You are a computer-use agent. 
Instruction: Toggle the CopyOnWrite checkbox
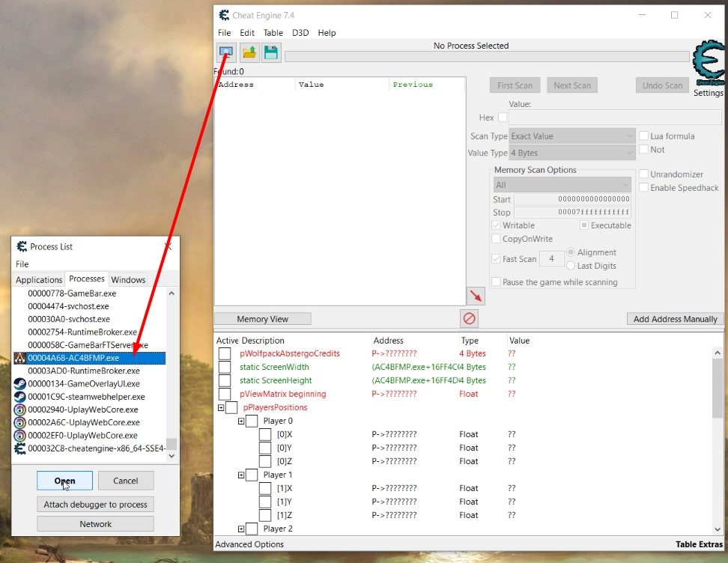point(496,239)
